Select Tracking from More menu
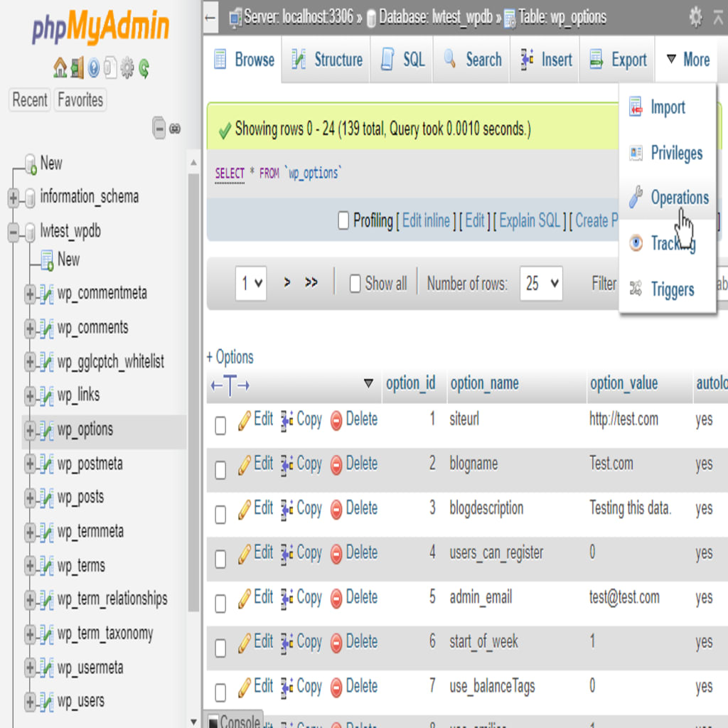The image size is (728, 728). click(668, 243)
